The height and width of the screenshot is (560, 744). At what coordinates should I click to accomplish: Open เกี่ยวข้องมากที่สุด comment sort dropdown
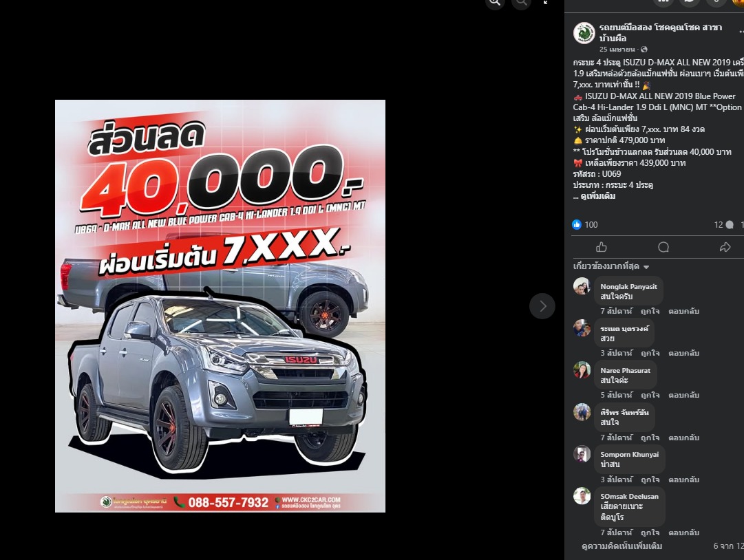(610, 266)
